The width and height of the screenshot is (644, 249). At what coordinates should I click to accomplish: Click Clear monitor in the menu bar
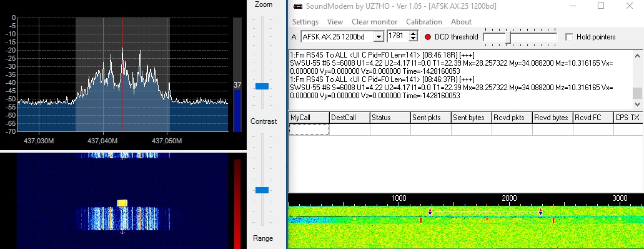[375, 22]
